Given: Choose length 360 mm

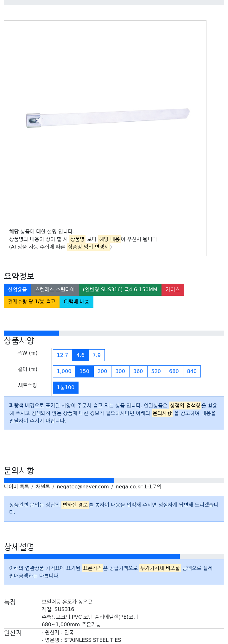Looking at the screenshot, I should pos(138,371).
